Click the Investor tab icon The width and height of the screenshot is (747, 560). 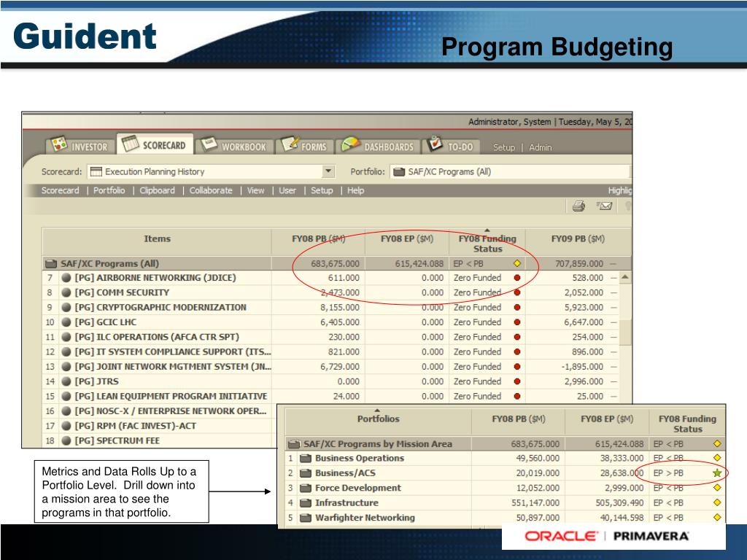point(60,144)
